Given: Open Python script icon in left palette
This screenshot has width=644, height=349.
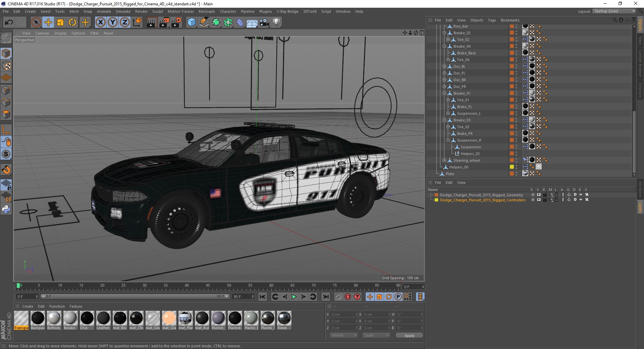Looking at the screenshot, I should [6, 209].
